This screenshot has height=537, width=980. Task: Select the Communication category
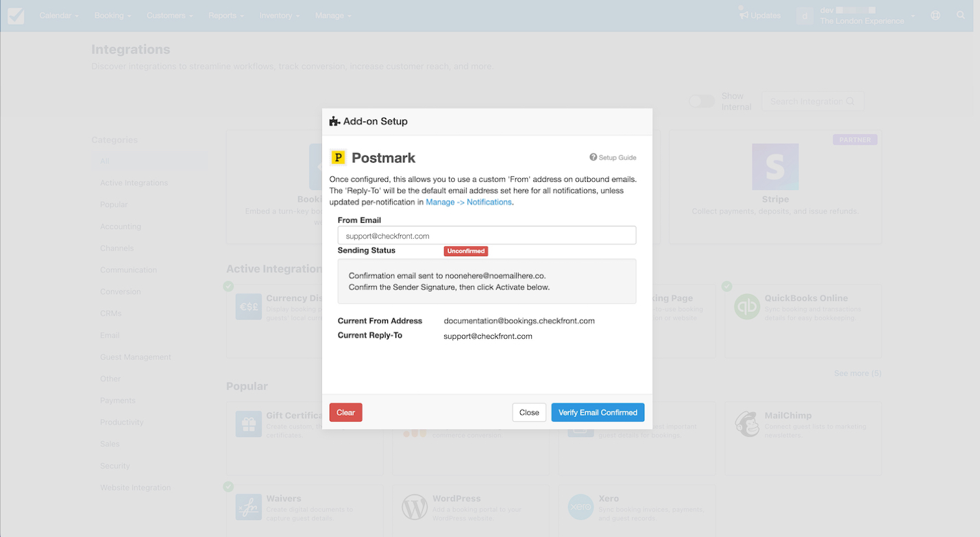click(x=128, y=270)
